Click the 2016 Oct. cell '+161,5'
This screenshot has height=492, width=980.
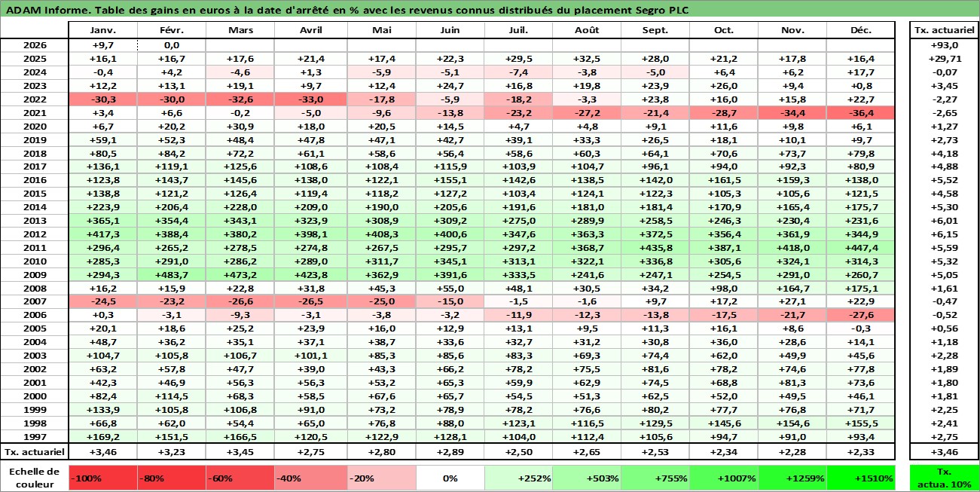click(723, 180)
